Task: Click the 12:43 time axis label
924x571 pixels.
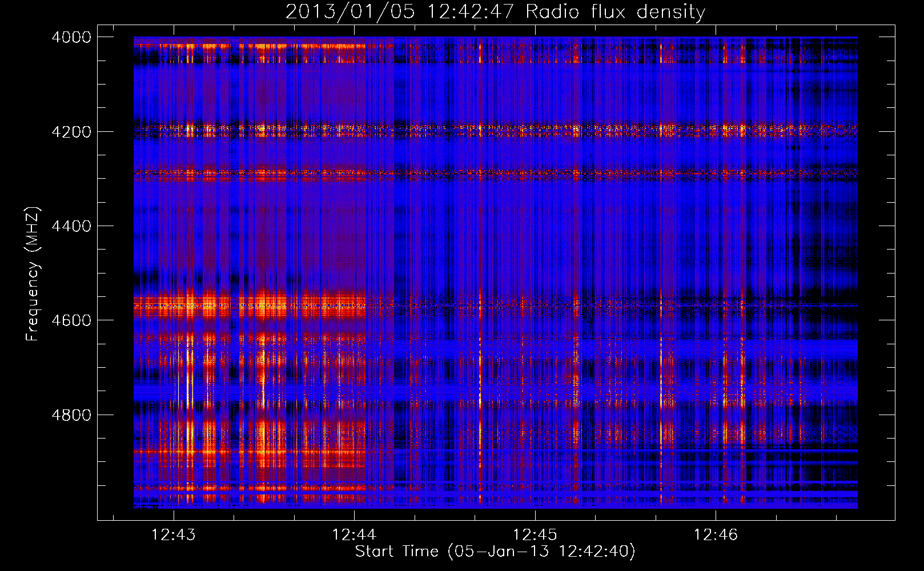Action: click(x=173, y=534)
